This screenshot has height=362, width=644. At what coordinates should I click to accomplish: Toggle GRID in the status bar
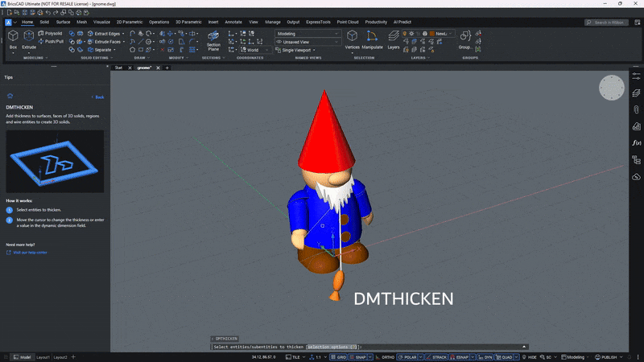tap(339, 356)
